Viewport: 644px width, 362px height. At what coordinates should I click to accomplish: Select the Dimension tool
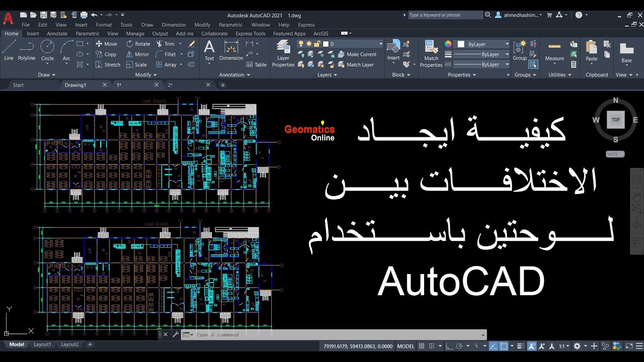pos(231,50)
